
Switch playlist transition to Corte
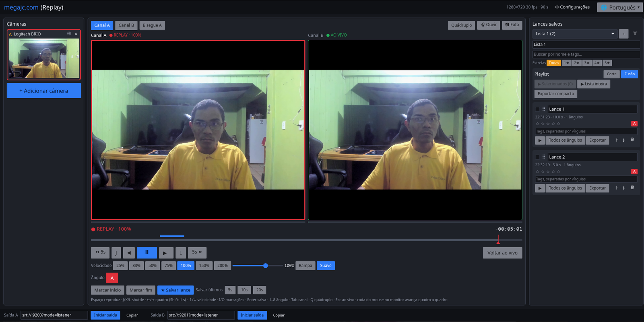click(611, 74)
